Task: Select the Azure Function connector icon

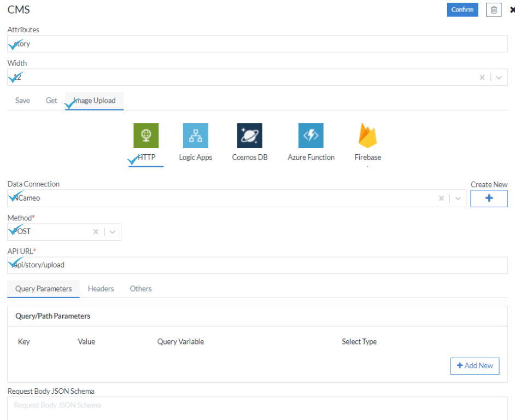Action: (x=311, y=136)
